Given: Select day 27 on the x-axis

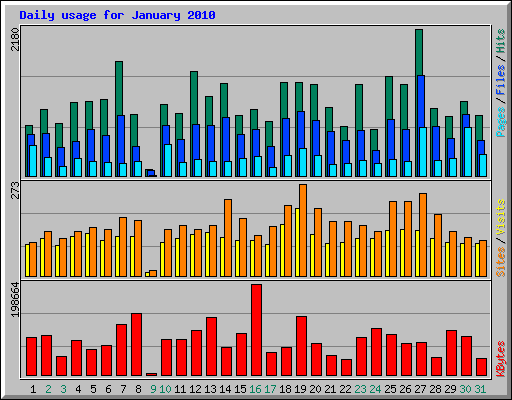Looking at the screenshot, I should click(420, 389).
